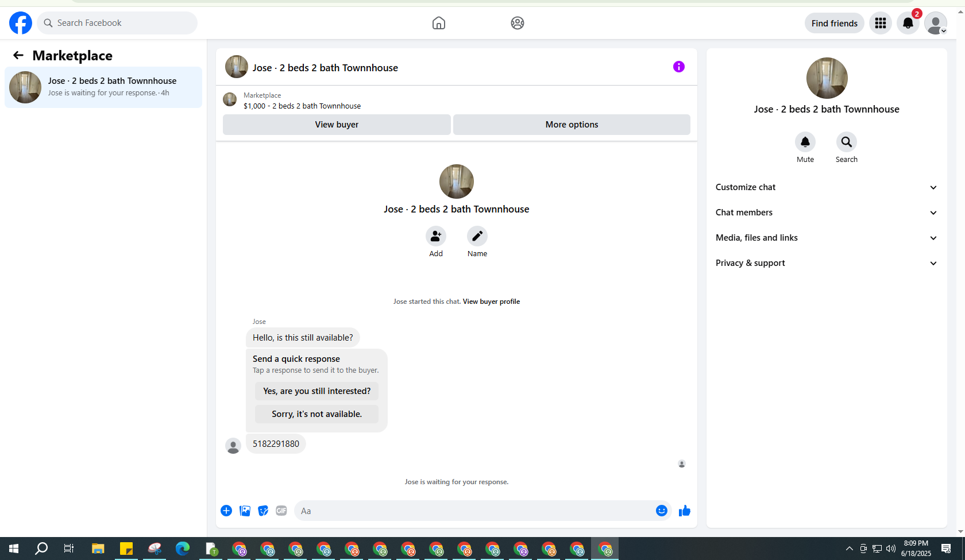Expand Chat members section
Screen dimensions: 965x560
(x=827, y=213)
